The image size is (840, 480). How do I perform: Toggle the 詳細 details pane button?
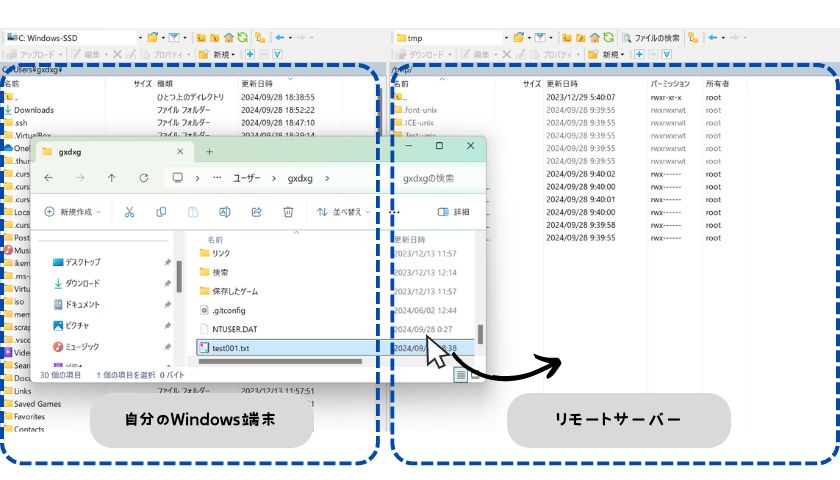[x=454, y=212]
